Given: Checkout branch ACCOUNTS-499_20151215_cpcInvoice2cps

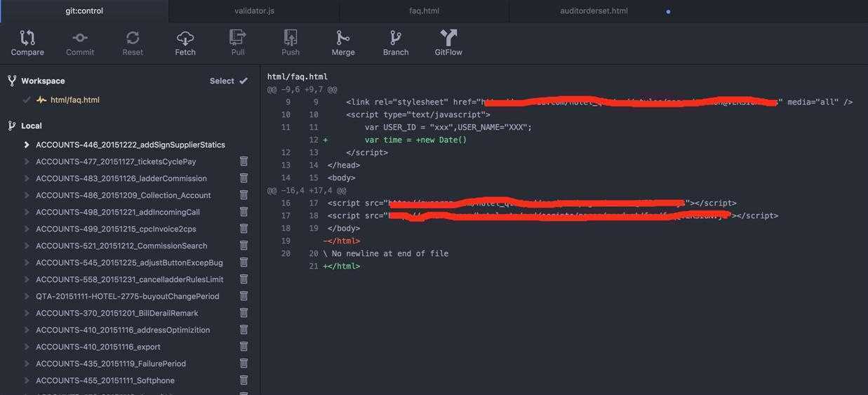Looking at the screenshot, I should point(116,229).
